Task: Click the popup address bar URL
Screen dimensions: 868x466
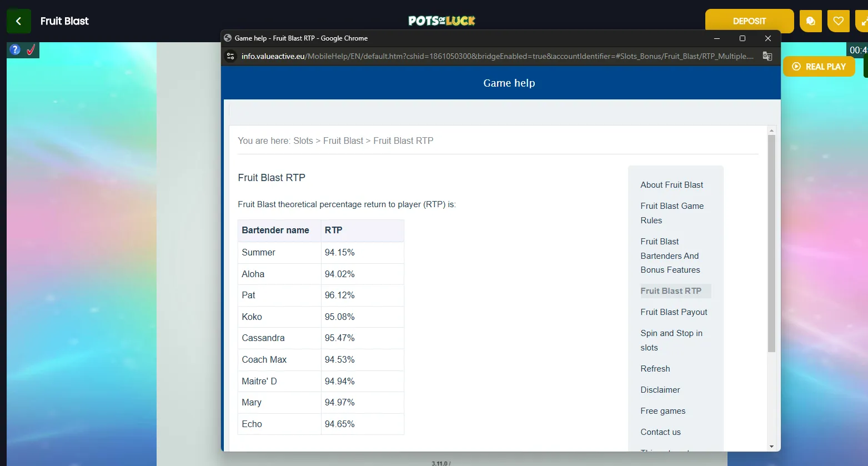Action: coord(498,56)
